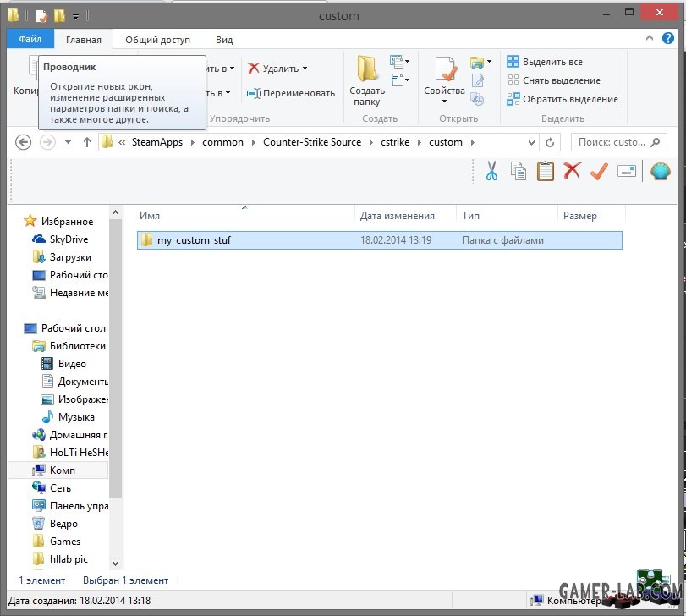Click the red X Delete toolbar icon
Screen dimensions: 686x616
pyautogui.click(x=572, y=171)
